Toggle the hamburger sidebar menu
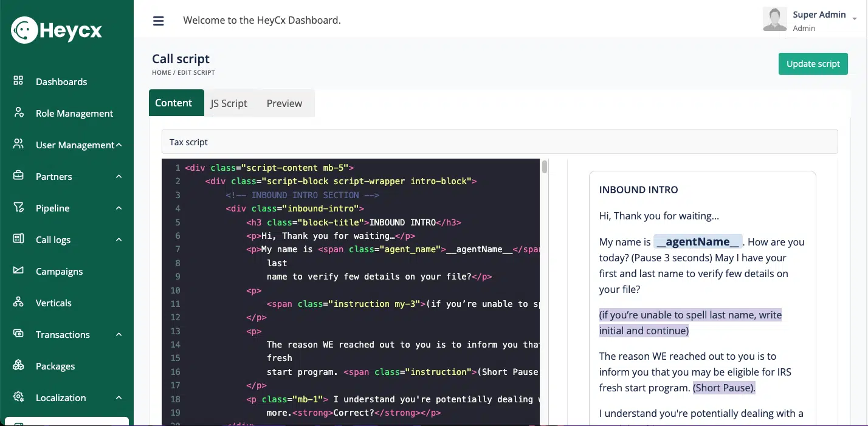The image size is (868, 426). (x=159, y=21)
